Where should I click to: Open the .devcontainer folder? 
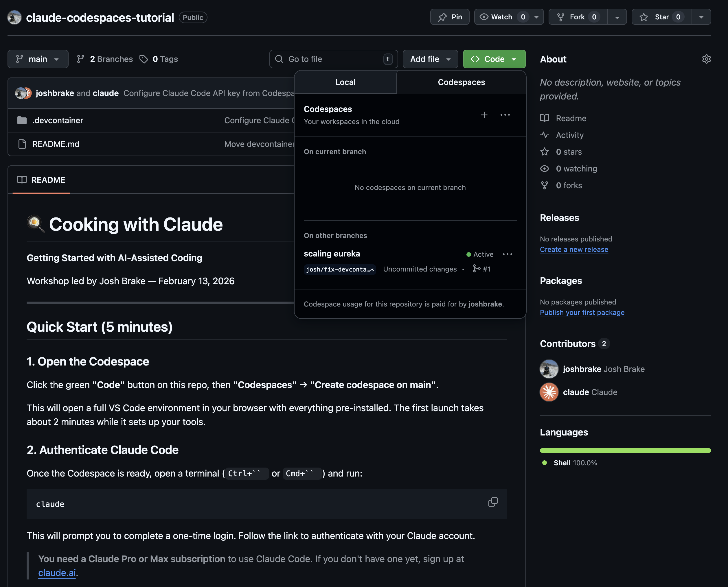[x=58, y=120]
